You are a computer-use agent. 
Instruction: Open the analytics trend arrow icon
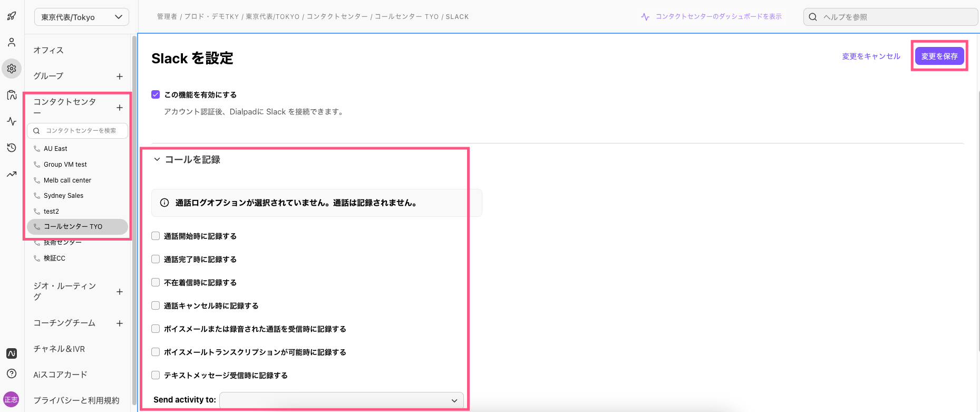coord(12,174)
